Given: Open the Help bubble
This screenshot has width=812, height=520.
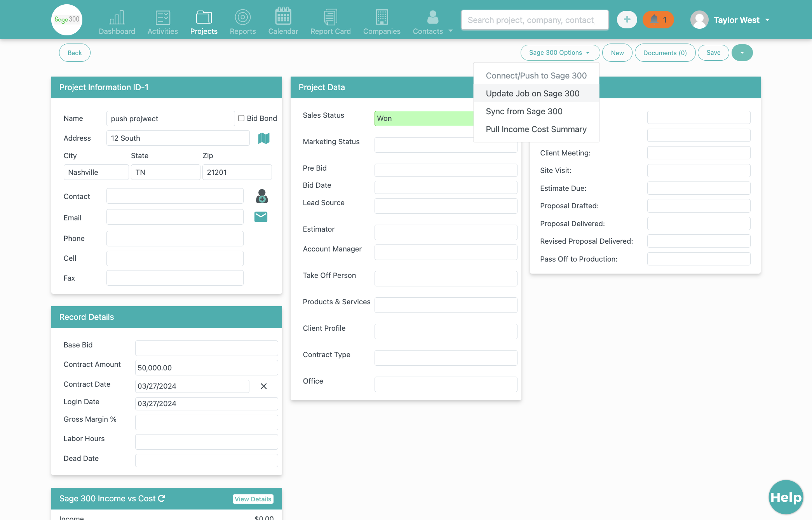Looking at the screenshot, I should point(786,497).
